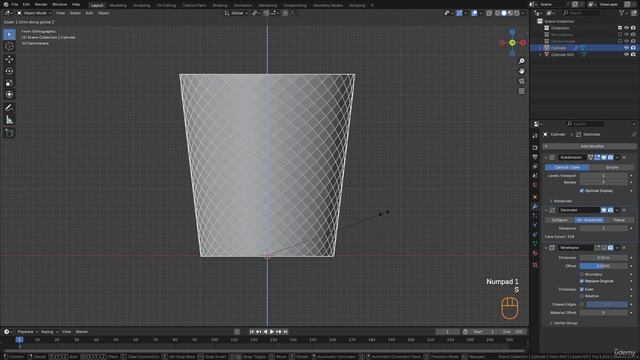Collapse the Wireframe modifier panel
The image size is (640, 360).
pyautogui.click(x=546, y=248)
